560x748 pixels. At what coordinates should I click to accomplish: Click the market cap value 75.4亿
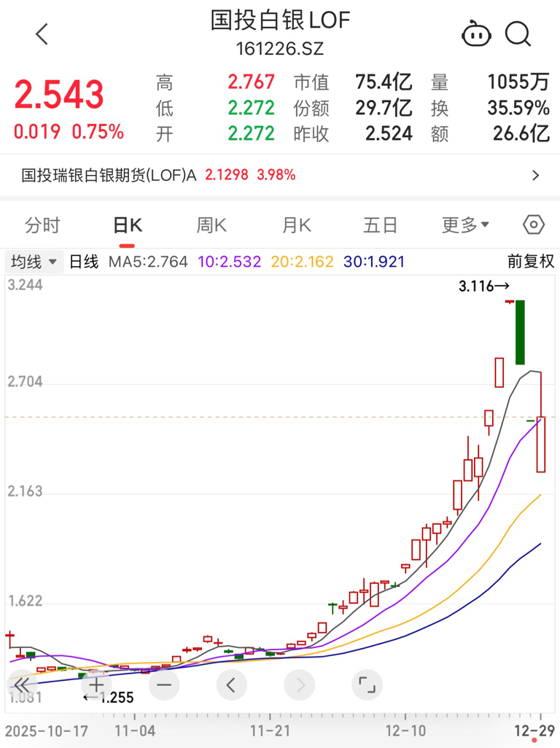point(384,82)
